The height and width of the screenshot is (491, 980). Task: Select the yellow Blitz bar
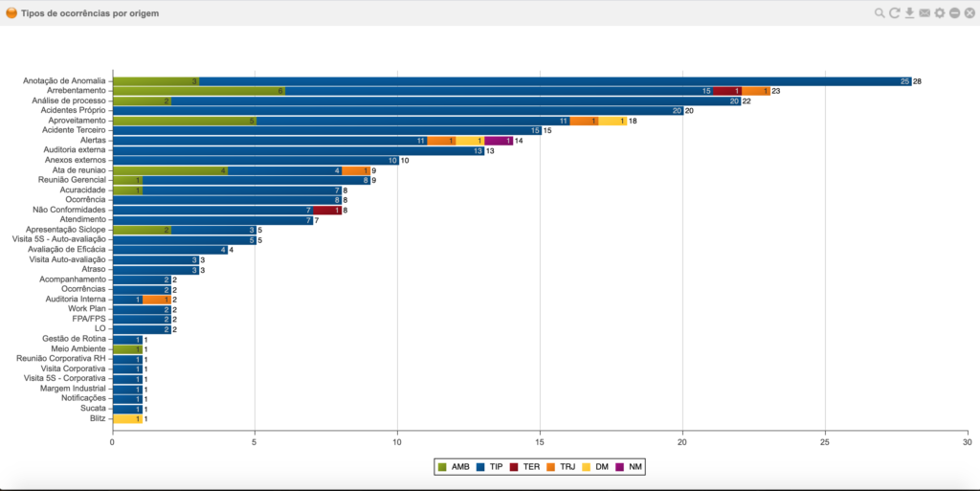[127, 418]
